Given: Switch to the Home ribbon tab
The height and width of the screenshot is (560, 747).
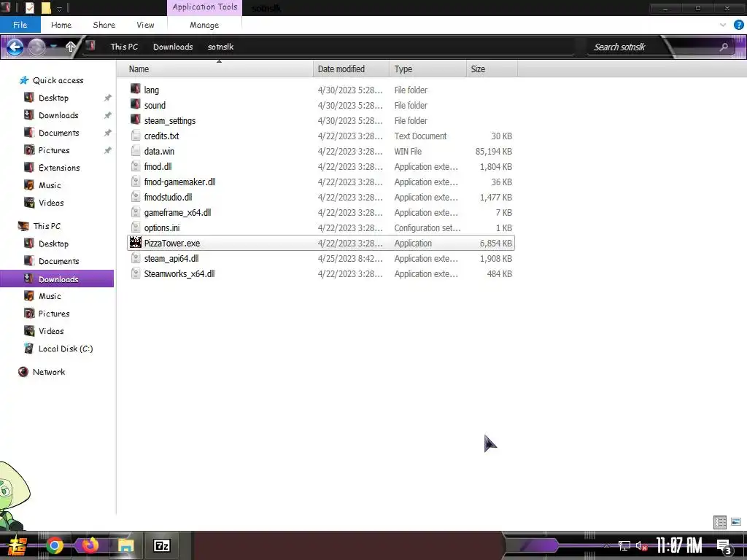Looking at the screenshot, I should tap(61, 25).
